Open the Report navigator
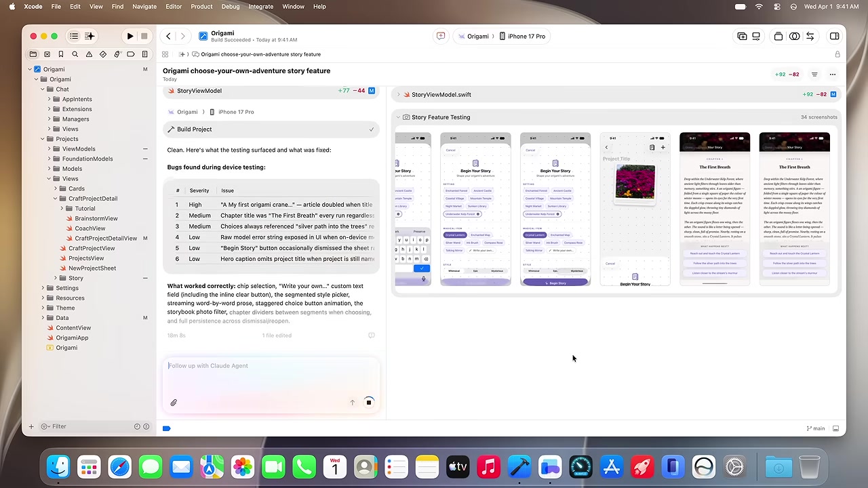This screenshot has width=868, height=488. pyautogui.click(x=144, y=54)
